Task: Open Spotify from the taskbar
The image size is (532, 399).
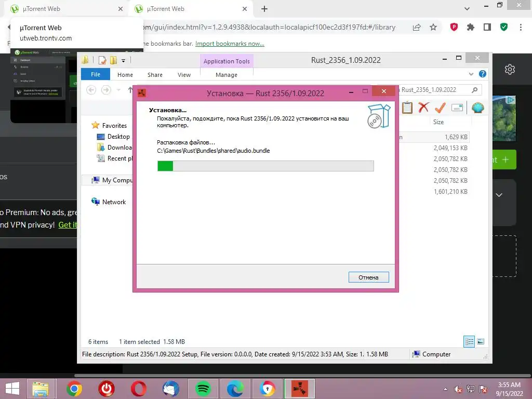Action: coord(203,389)
